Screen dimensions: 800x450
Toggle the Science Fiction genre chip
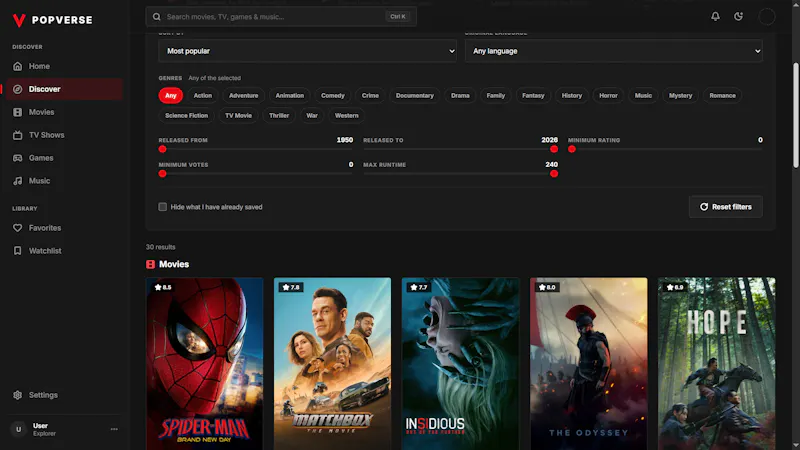pos(186,115)
